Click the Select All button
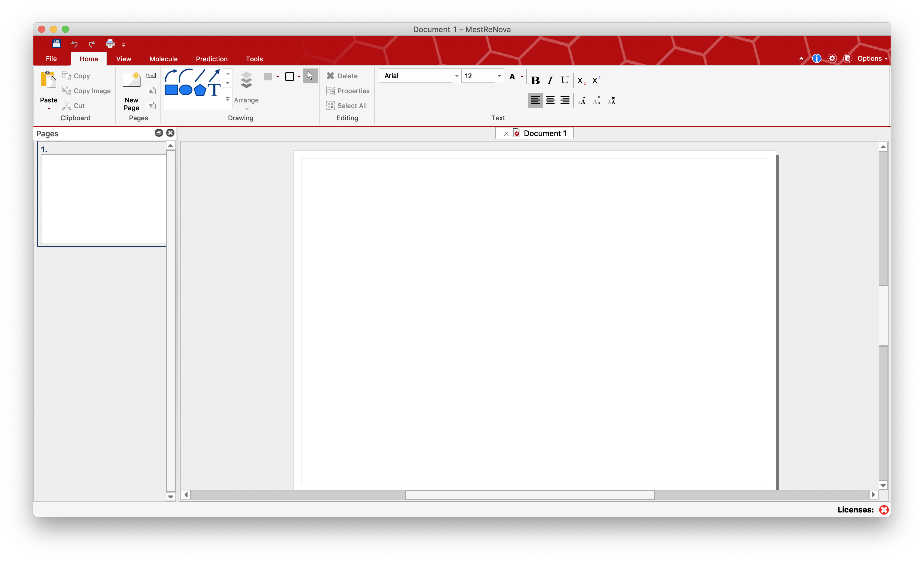Viewport: 924px width, 561px height. pyautogui.click(x=346, y=106)
